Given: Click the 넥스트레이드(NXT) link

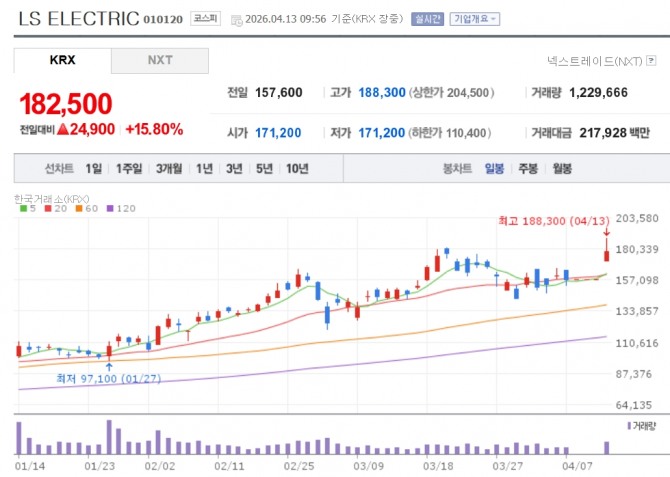Looking at the screenshot, I should [x=594, y=61].
